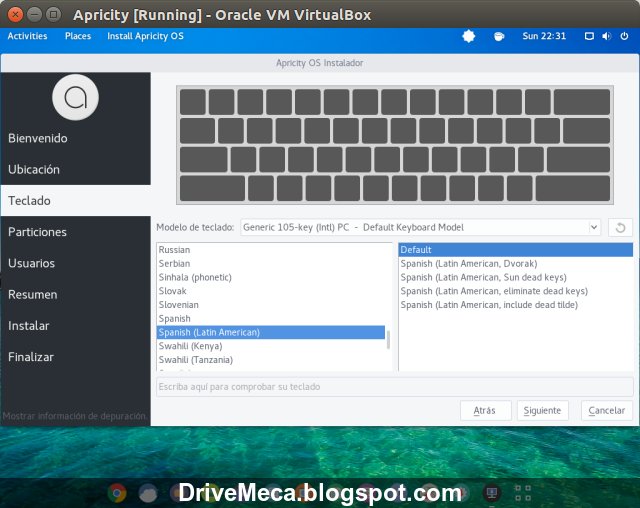Select Spanish (Latin American, Dvorak) variant
640x508 pixels.
click(516, 264)
